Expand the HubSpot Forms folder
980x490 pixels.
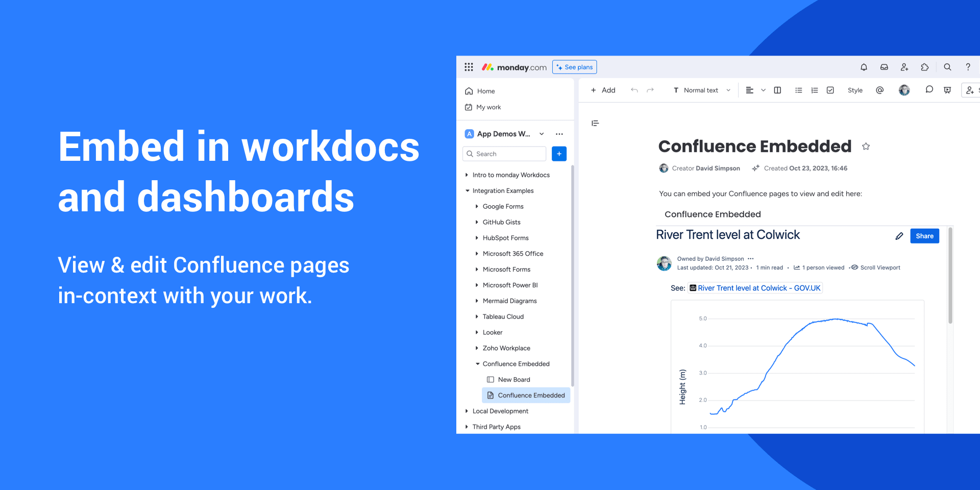pyautogui.click(x=477, y=238)
